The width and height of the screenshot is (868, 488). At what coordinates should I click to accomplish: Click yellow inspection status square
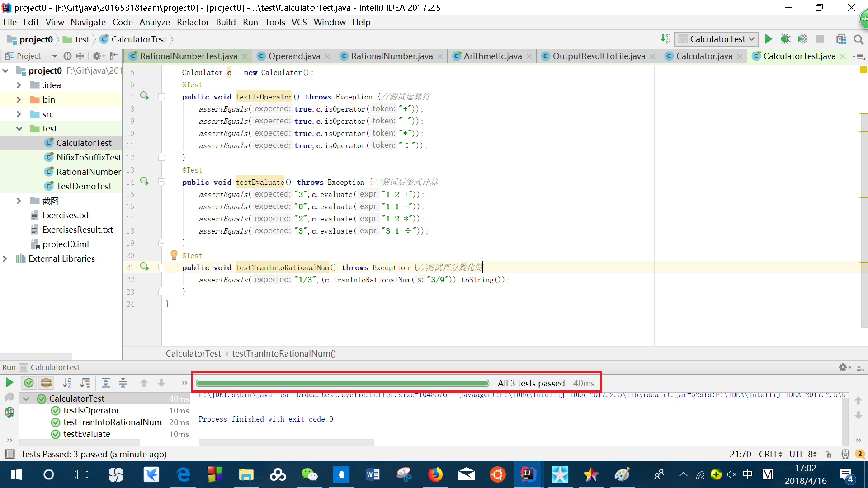(x=863, y=70)
